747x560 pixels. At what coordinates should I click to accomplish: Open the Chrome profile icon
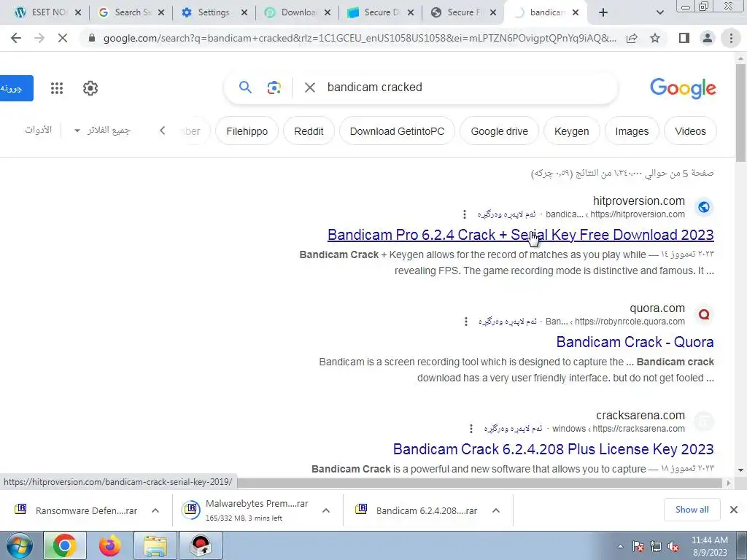(x=708, y=38)
